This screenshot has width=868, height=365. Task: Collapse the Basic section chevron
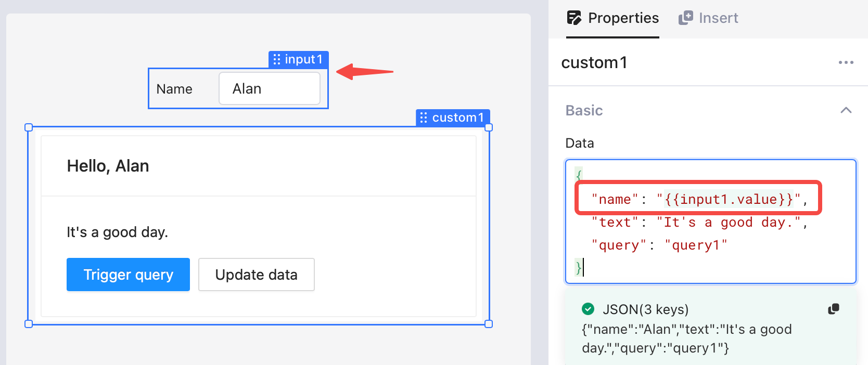846,110
